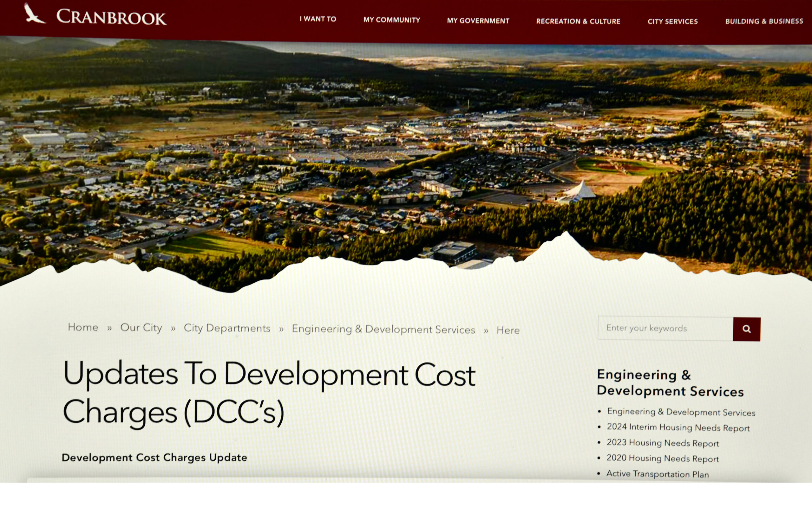Click the Cranbrook wordmark in header

(111, 17)
